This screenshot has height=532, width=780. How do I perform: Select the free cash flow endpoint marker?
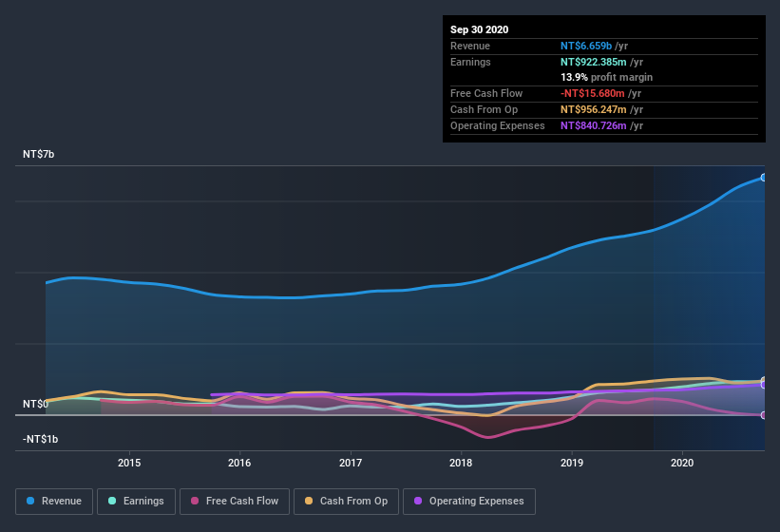[764, 415]
